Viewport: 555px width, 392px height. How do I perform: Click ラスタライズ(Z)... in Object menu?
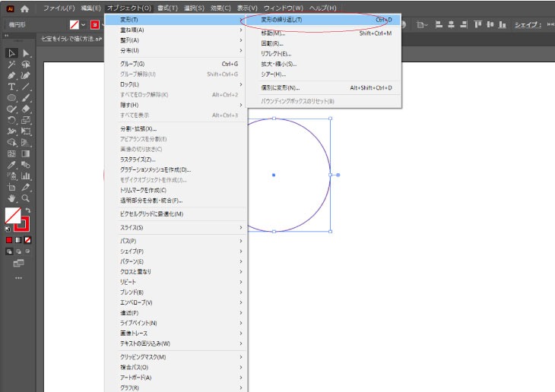pos(138,160)
